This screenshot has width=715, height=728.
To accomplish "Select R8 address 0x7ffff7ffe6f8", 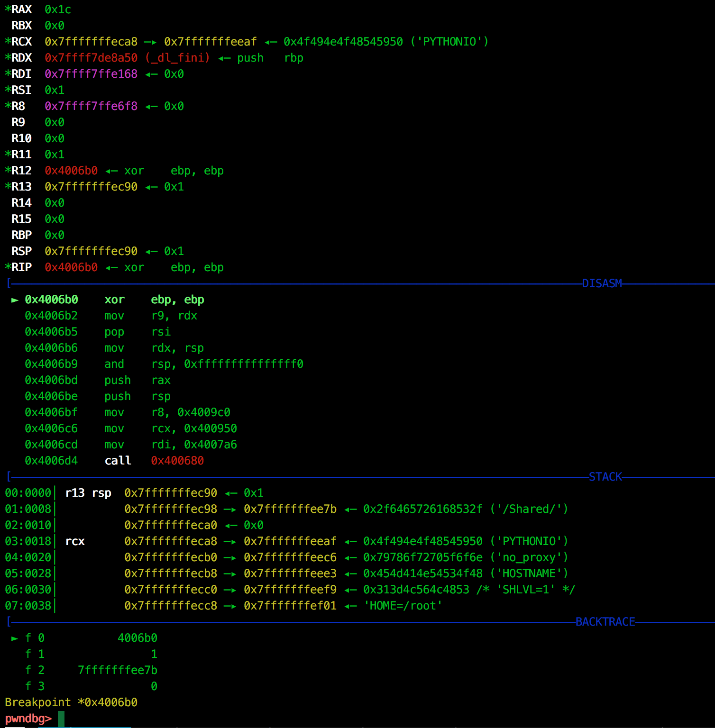I will click(91, 106).
